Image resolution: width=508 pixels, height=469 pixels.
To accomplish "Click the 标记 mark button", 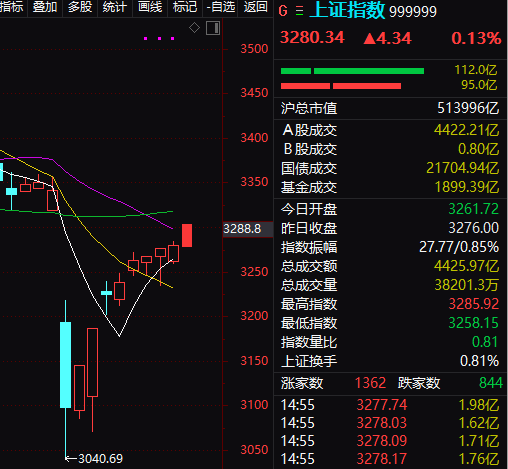I will tap(185, 7).
